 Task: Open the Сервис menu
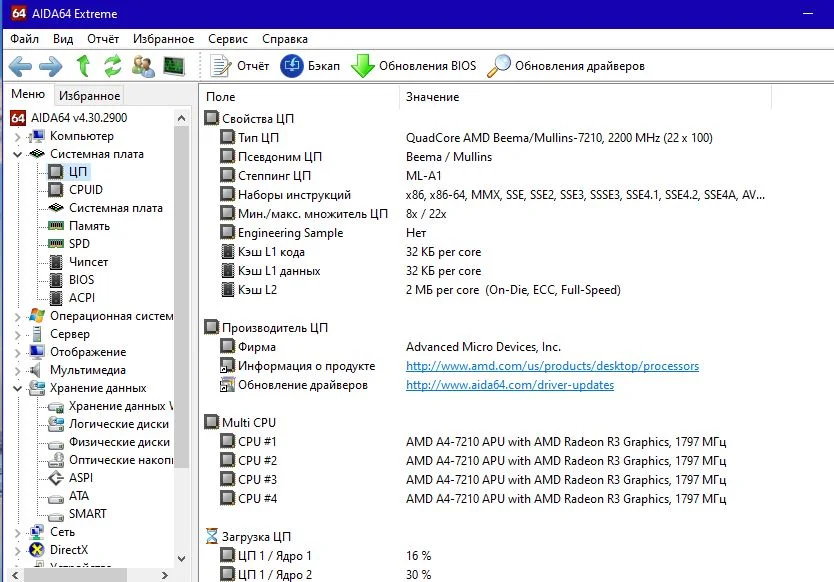tap(228, 39)
